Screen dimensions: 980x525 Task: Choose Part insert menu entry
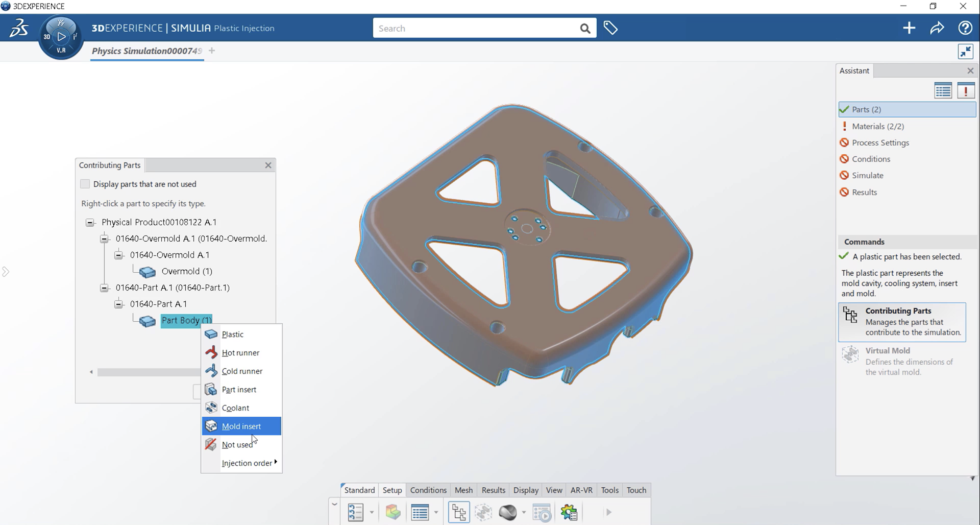click(x=241, y=389)
